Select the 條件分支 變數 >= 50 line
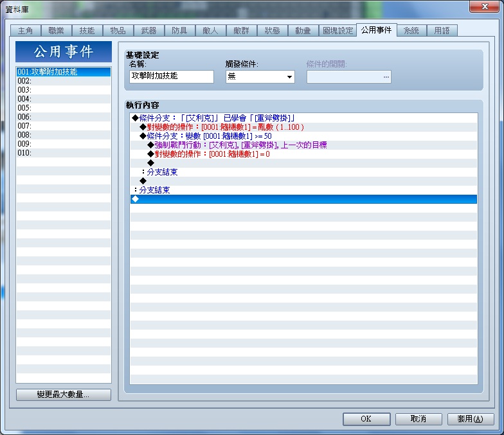The image size is (504, 435). tap(303, 136)
